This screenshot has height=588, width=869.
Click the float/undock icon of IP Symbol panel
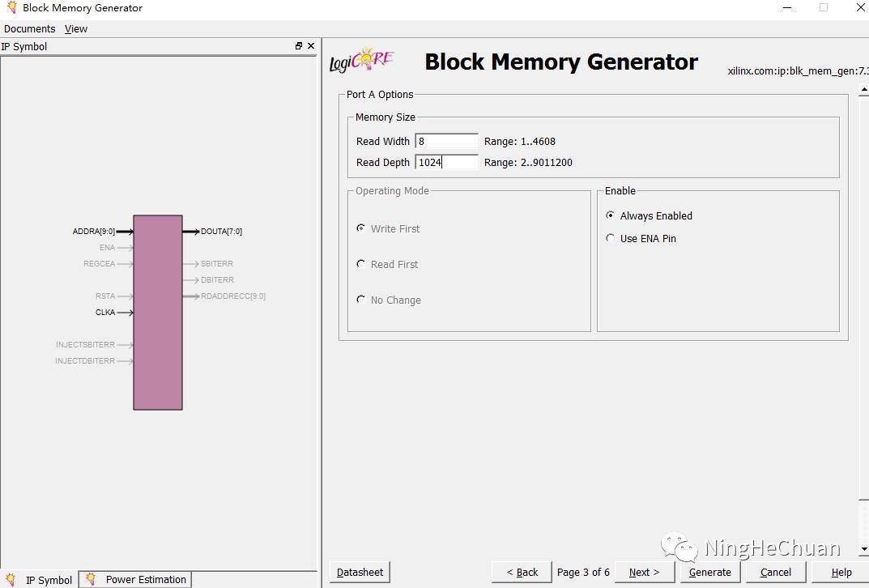click(x=299, y=46)
